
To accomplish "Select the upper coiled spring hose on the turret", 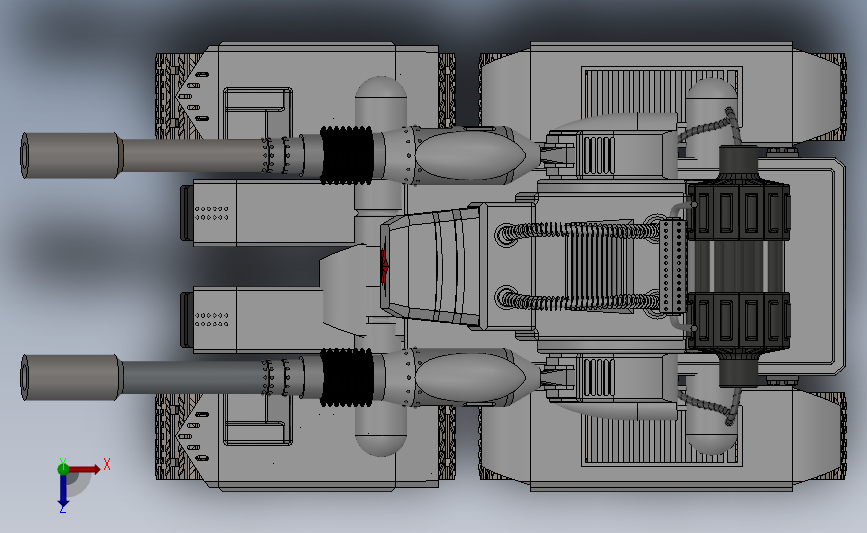I will coord(579,231).
